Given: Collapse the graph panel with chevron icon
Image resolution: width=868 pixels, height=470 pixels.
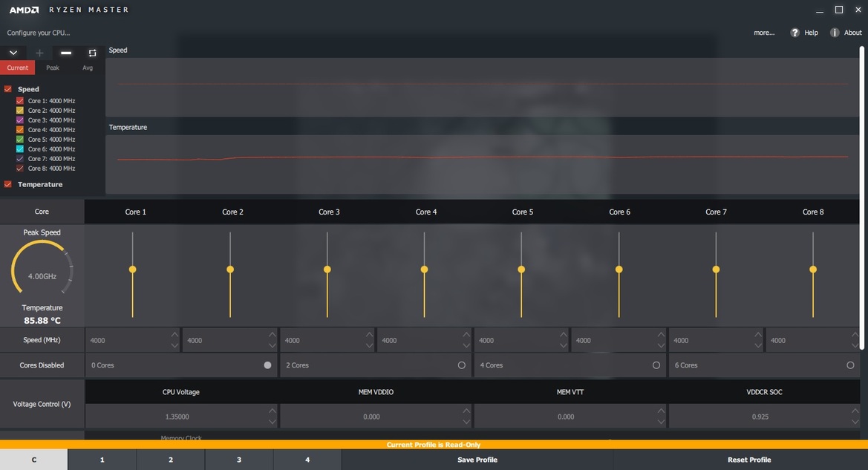Looking at the screenshot, I should (13, 53).
